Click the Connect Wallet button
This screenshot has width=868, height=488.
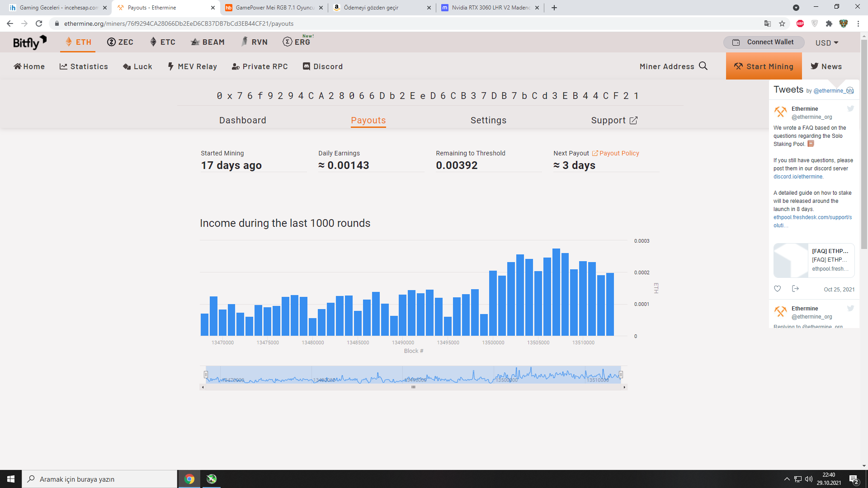tap(764, 42)
